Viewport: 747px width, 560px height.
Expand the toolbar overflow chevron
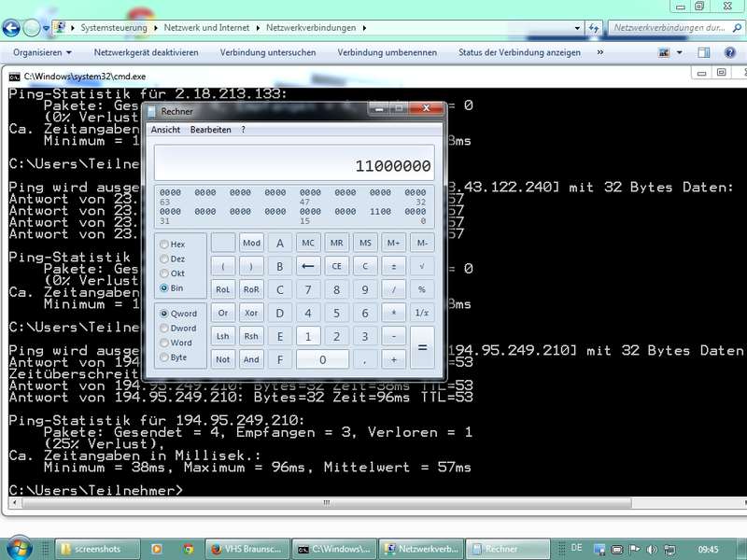tap(600, 52)
